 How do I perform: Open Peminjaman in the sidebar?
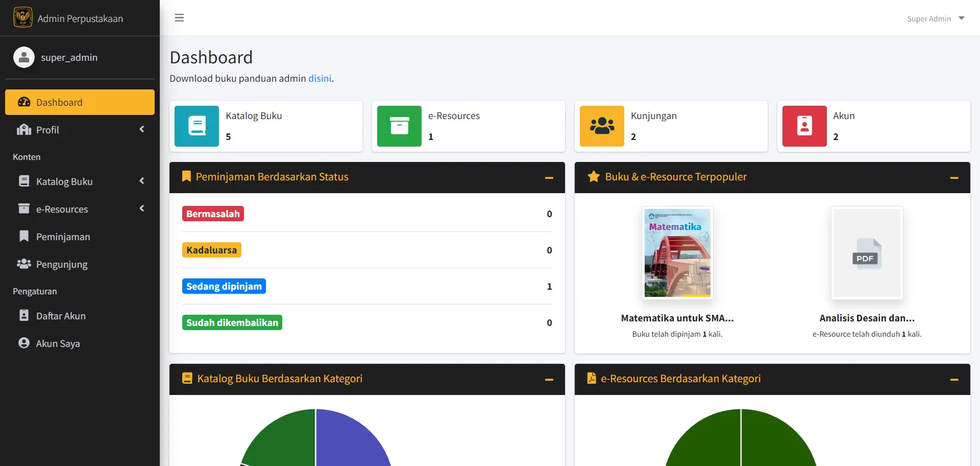(x=63, y=237)
